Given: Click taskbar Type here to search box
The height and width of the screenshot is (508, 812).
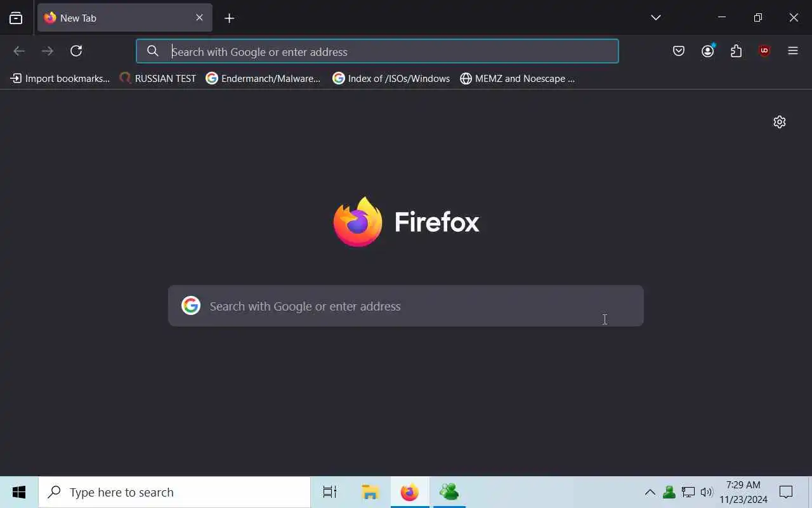Looking at the screenshot, I should (x=174, y=492).
